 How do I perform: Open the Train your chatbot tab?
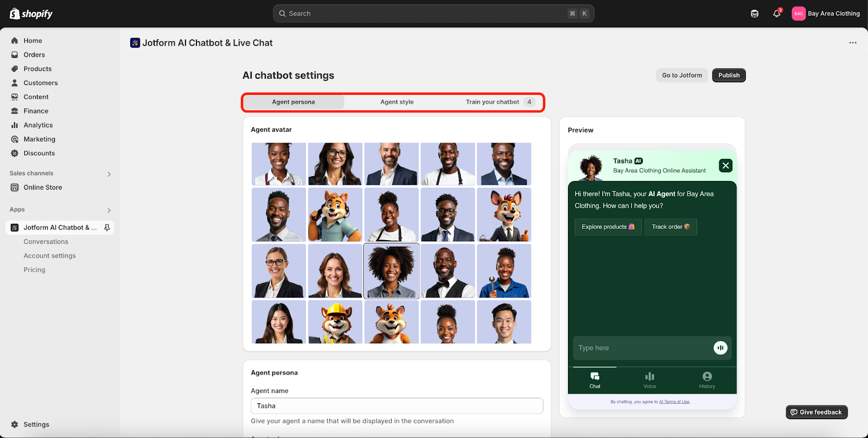tap(493, 102)
